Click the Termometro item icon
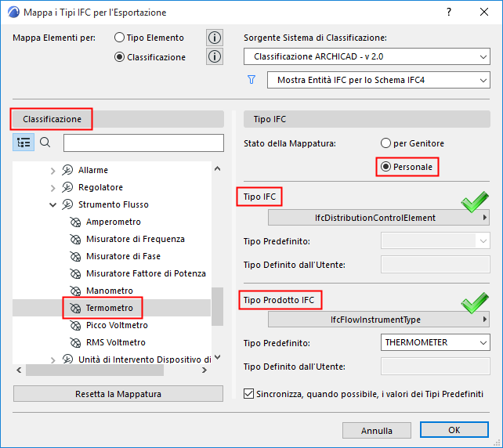Image resolution: width=503 pixels, height=448 pixels. point(75,308)
